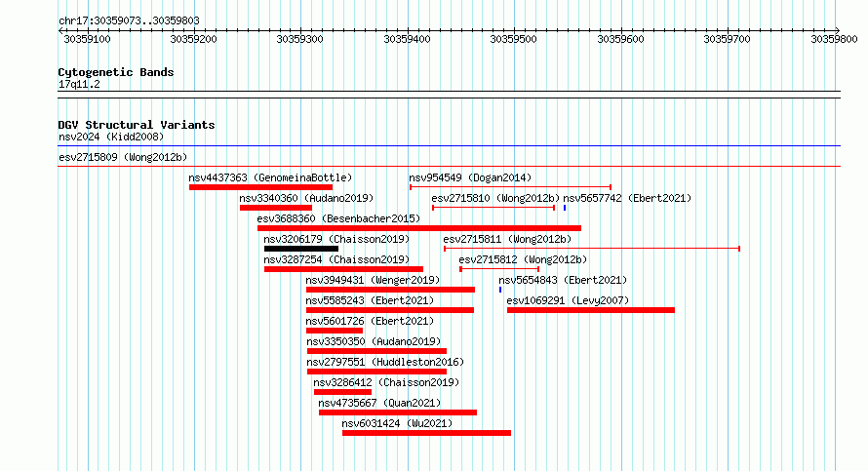This screenshot has width=868, height=471.
Task: Select the 17q11.2 band label
Action: [79, 84]
